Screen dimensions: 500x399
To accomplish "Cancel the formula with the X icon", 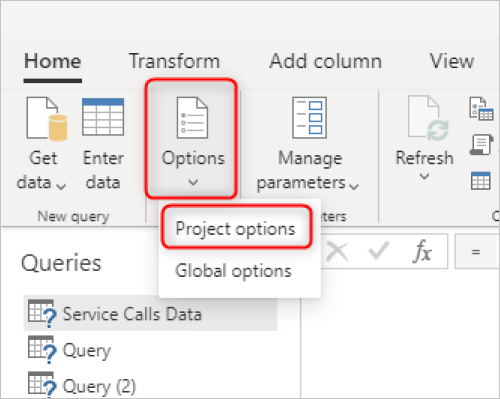I will pyautogui.click(x=337, y=251).
